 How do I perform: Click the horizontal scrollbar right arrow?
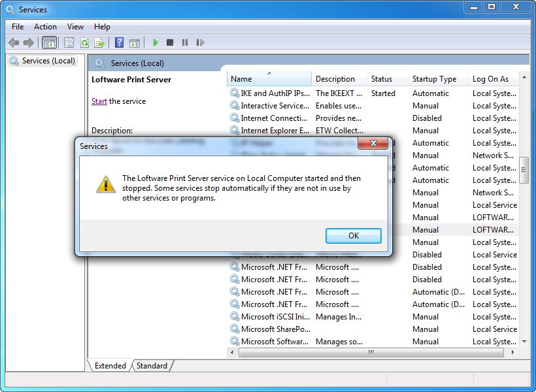coord(512,352)
